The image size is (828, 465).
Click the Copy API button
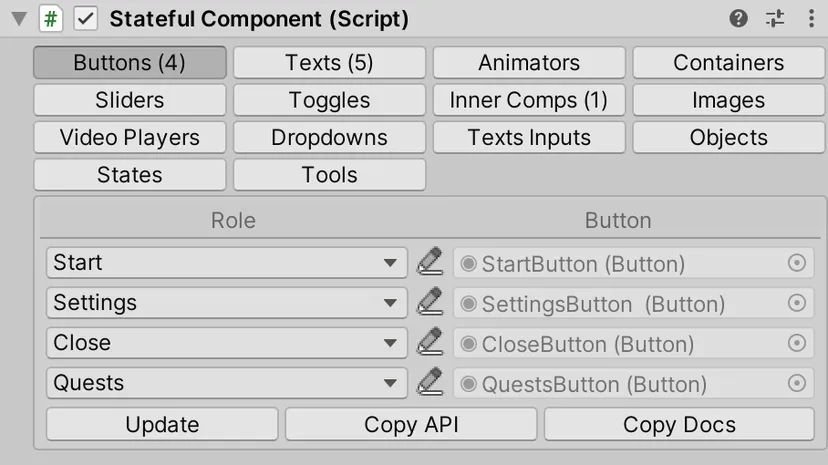pyautogui.click(x=411, y=424)
